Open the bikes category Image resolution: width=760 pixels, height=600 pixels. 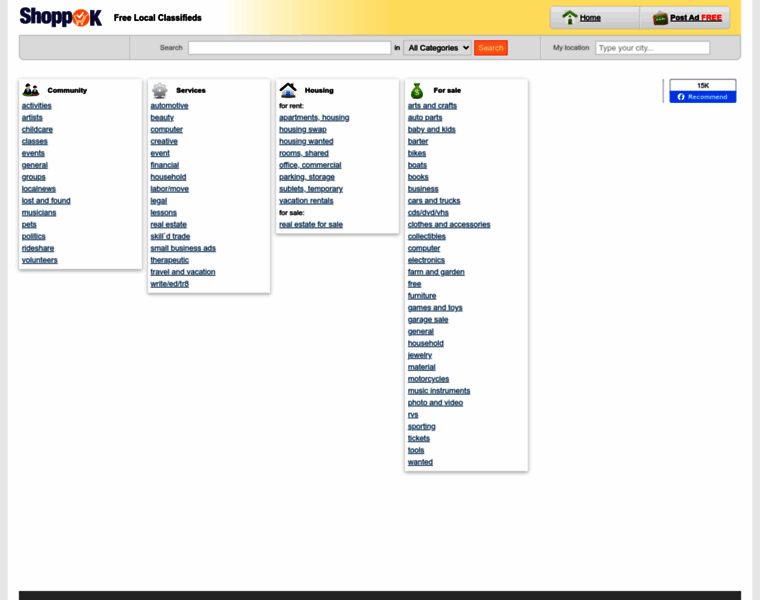[x=416, y=153]
